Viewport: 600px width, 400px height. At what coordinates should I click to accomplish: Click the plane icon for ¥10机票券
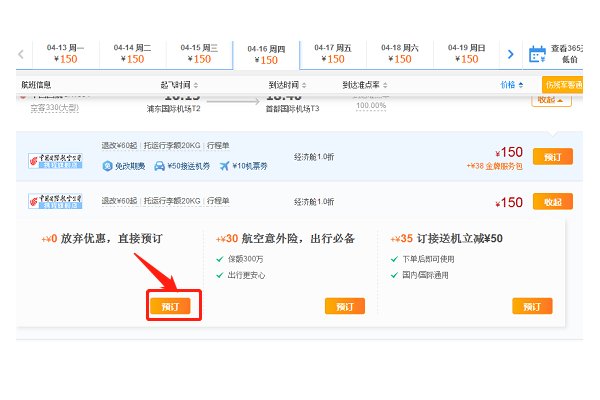click(225, 166)
